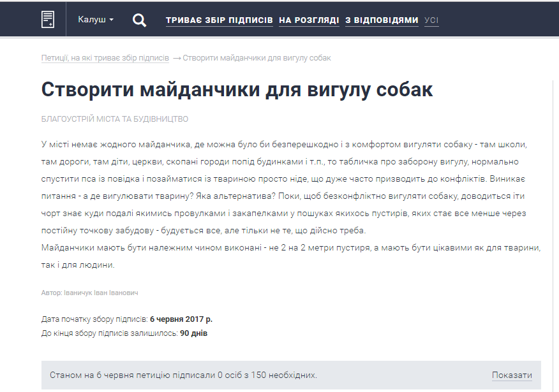Viewport: 559px width, 392px height.
Task: Follow breadcrumb Петиції, на які триває збір підписів
Action: [x=105, y=57]
